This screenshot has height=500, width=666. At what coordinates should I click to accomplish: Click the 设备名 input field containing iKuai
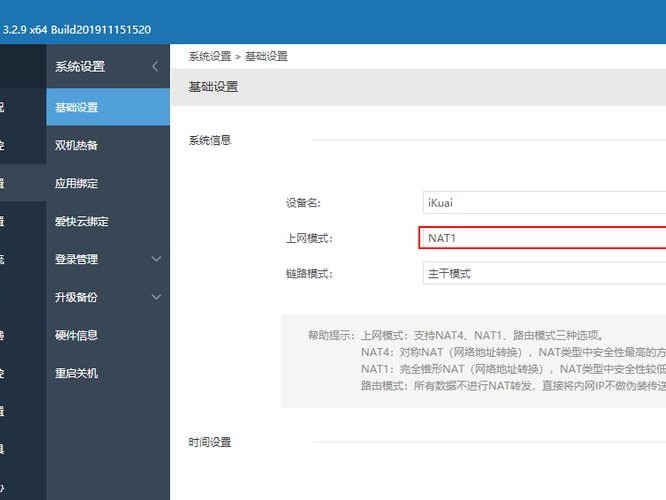click(545, 203)
